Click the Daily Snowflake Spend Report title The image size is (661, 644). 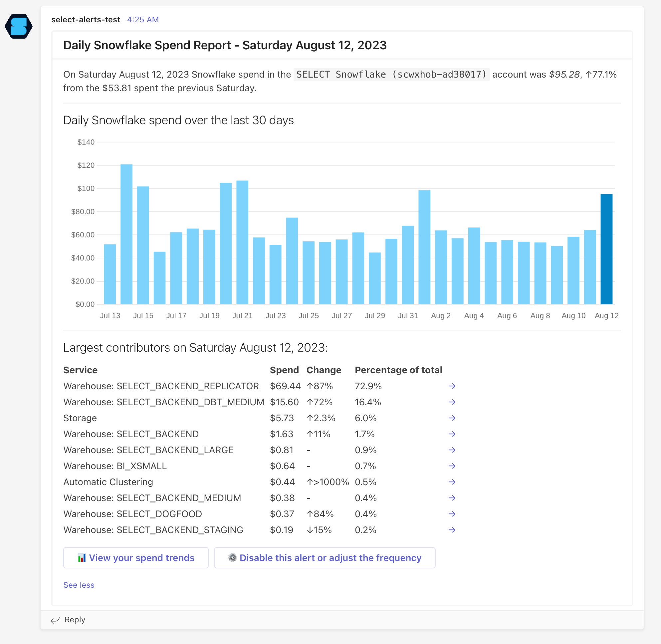point(225,45)
